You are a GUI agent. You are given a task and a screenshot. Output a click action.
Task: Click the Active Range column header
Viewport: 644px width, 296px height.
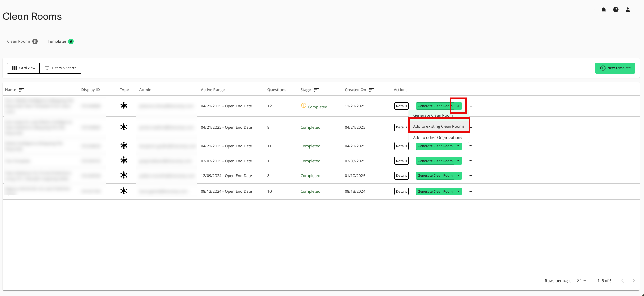pos(213,90)
